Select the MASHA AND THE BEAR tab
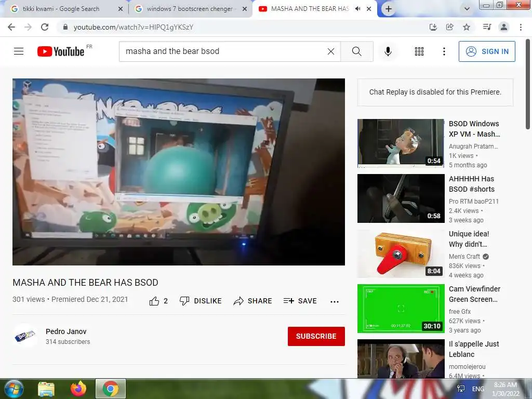Viewport: 532px width, 399px height. 310,9
